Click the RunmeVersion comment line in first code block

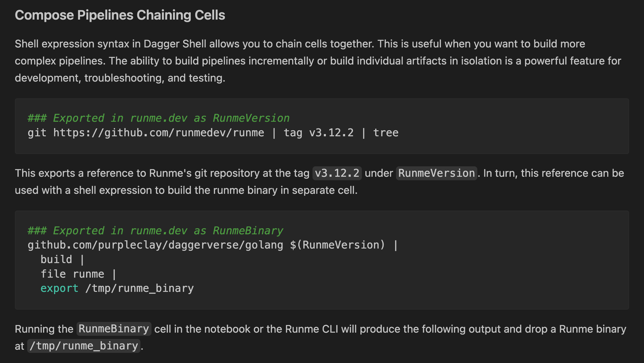tap(158, 118)
